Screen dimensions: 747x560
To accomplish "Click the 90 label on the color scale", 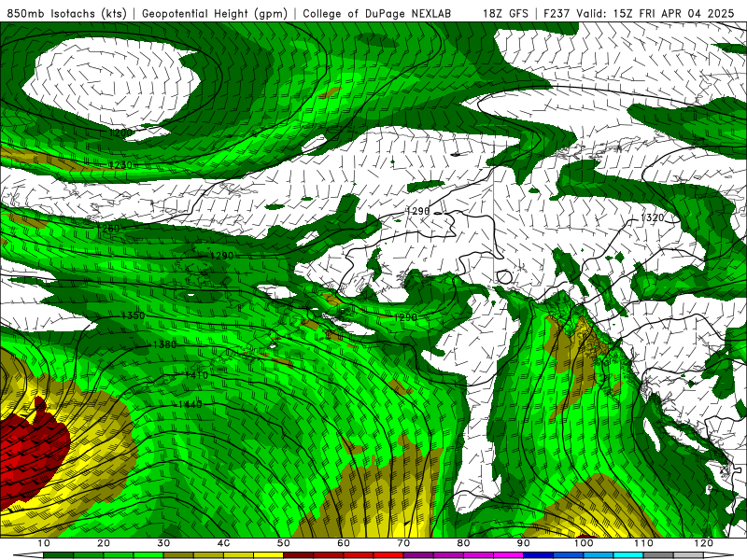I will pyautogui.click(x=524, y=543).
